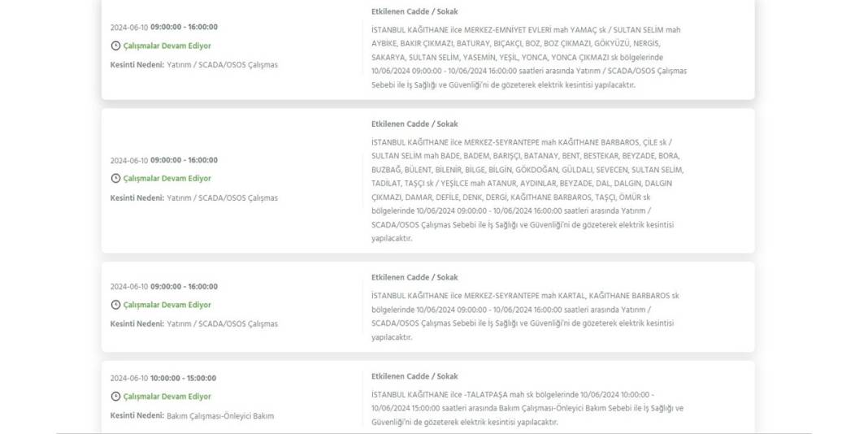Click the "Kesinti Nedeni" line in the Emniyet Evleri card

point(193,65)
